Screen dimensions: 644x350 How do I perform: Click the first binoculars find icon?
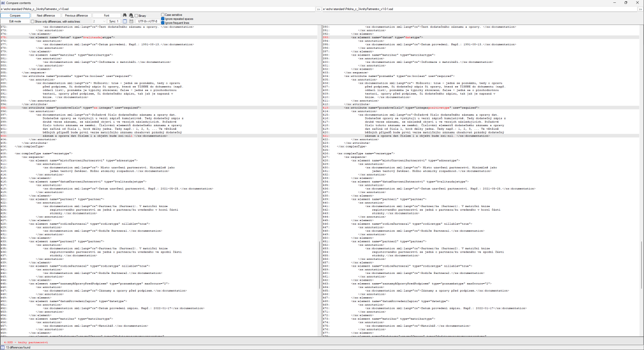tap(125, 15)
